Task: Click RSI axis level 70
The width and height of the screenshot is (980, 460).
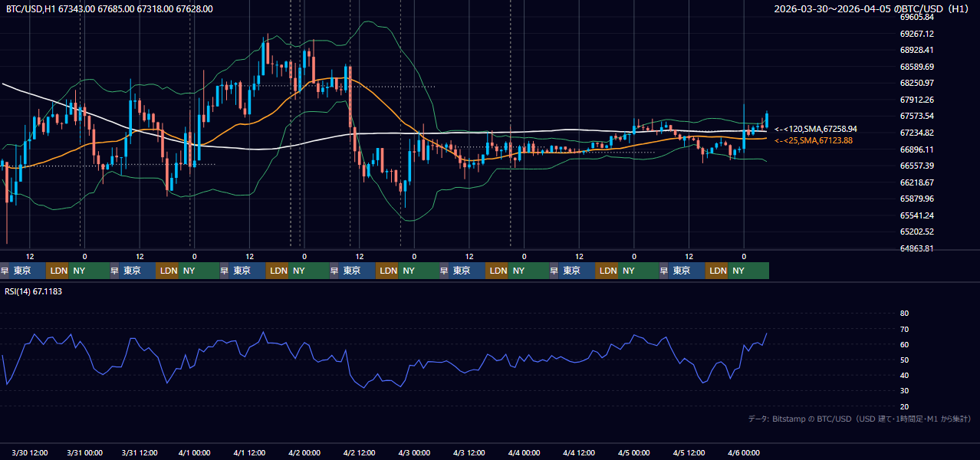Action: click(x=904, y=329)
